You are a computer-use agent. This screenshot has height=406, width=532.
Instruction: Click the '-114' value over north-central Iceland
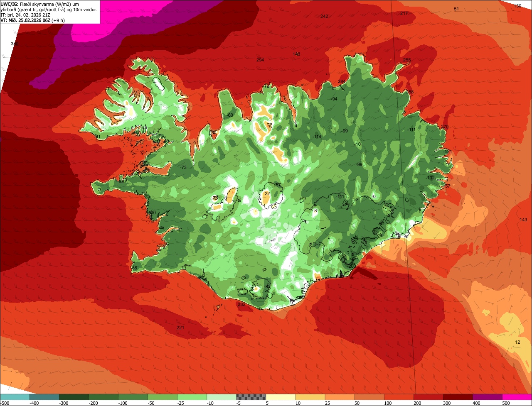(317, 137)
